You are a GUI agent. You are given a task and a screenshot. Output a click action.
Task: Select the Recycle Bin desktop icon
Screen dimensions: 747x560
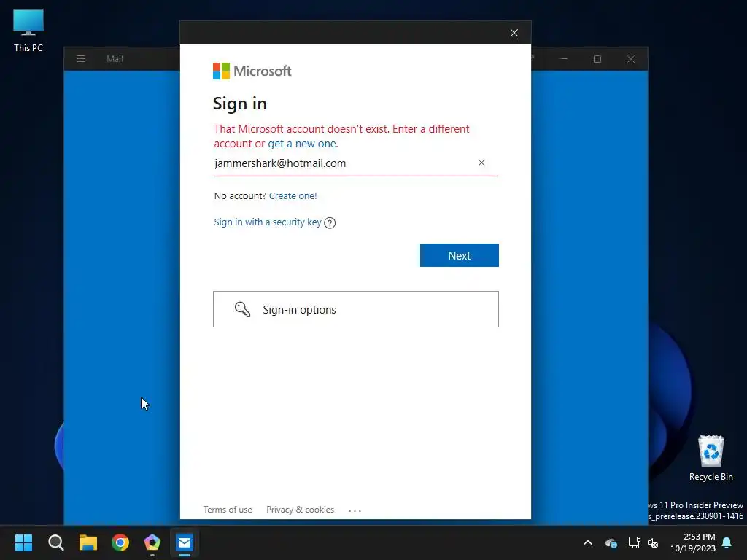click(711, 458)
